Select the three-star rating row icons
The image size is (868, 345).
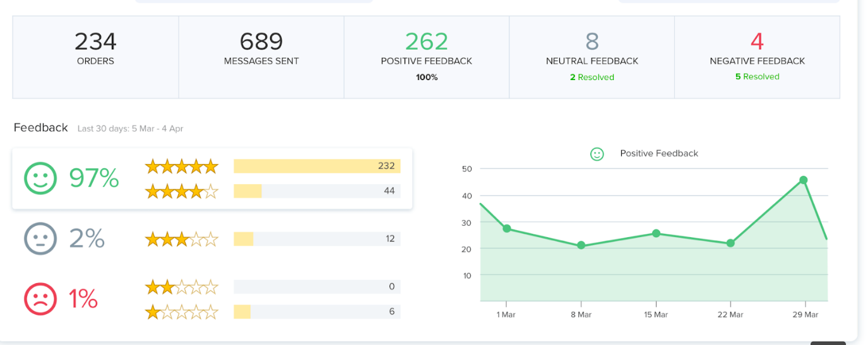tap(181, 239)
